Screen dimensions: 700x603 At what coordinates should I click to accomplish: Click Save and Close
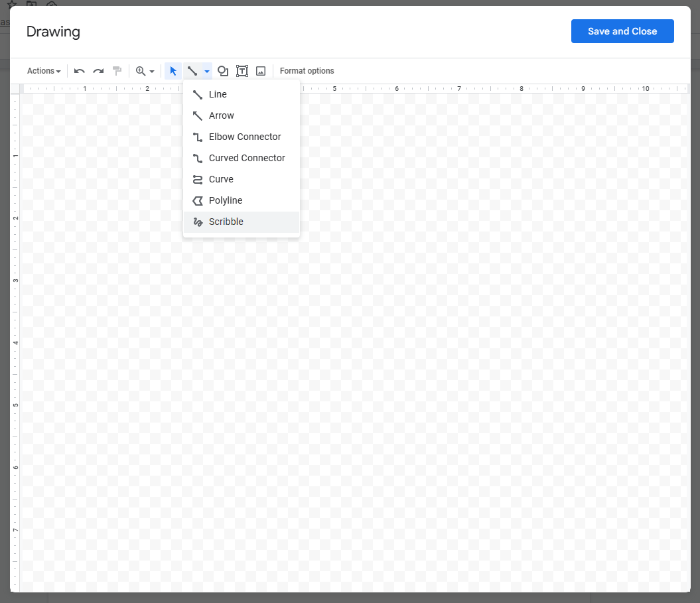pos(622,31)
